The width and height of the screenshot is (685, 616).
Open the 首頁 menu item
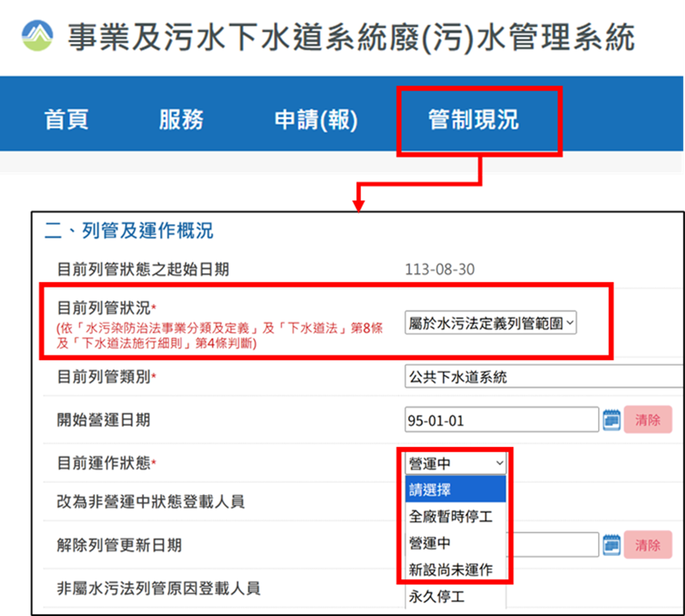click(67, 119)
